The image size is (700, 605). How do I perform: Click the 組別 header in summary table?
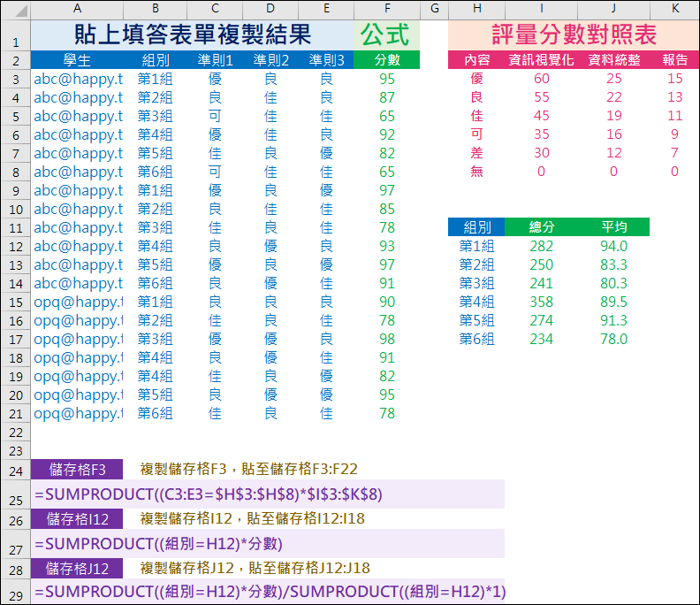tap(476, 227)
